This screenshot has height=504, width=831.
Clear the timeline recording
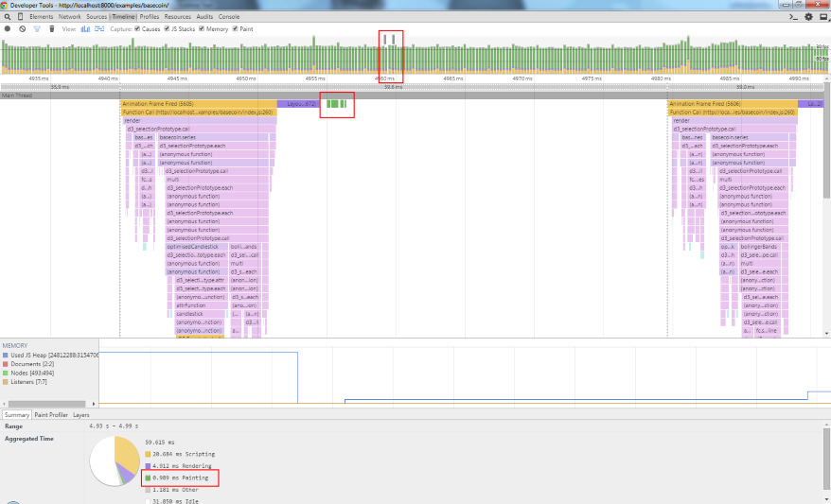point(22,29)
